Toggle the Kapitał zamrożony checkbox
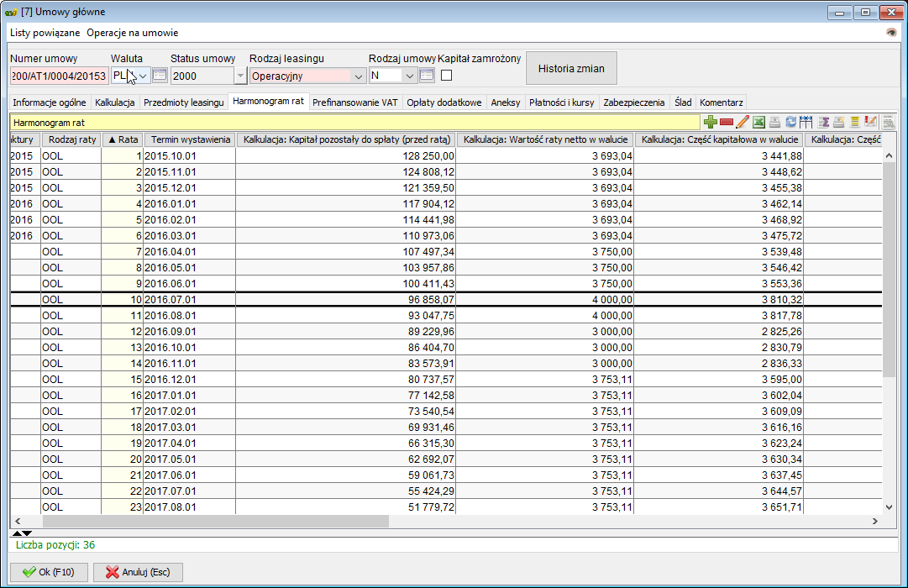Image resolution: width=908 pixels, height=588 pixels. point(447,76)
